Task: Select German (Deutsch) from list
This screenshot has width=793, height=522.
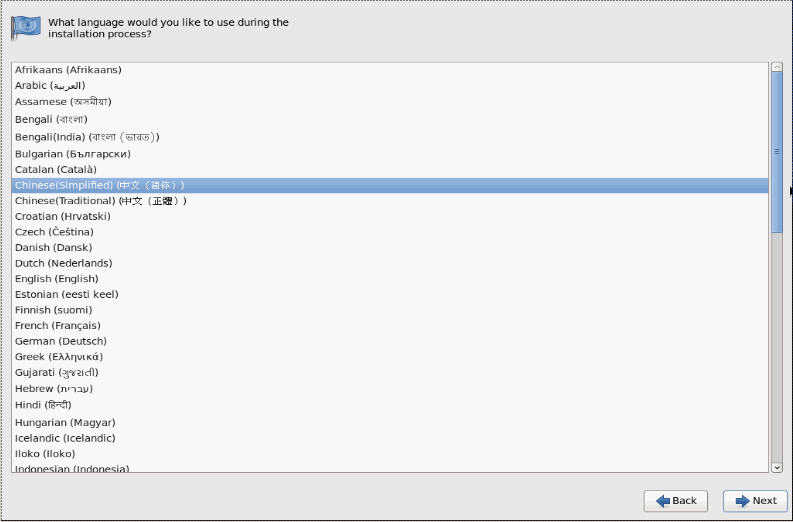Action: 61,342
